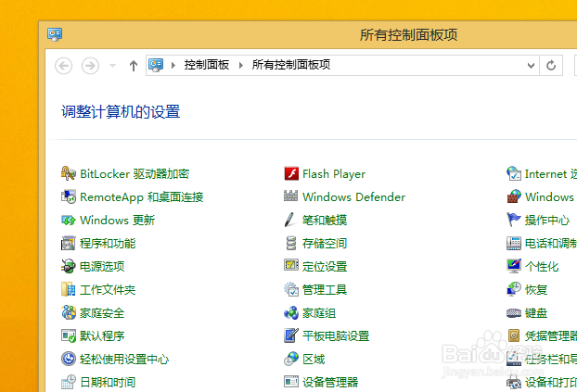
Task: Open the 家庭安全 icon
Action: tap(69, 312)
